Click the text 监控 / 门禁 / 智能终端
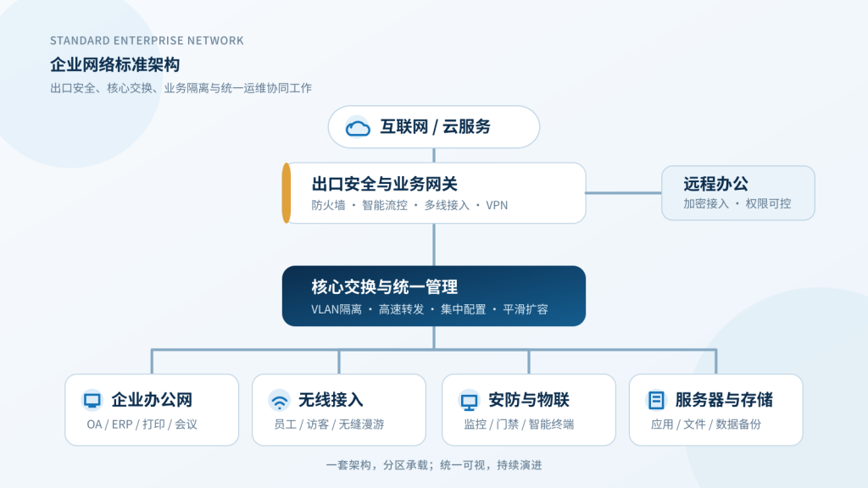This screenshot has height=488, width=868. [x=519, y=424]
